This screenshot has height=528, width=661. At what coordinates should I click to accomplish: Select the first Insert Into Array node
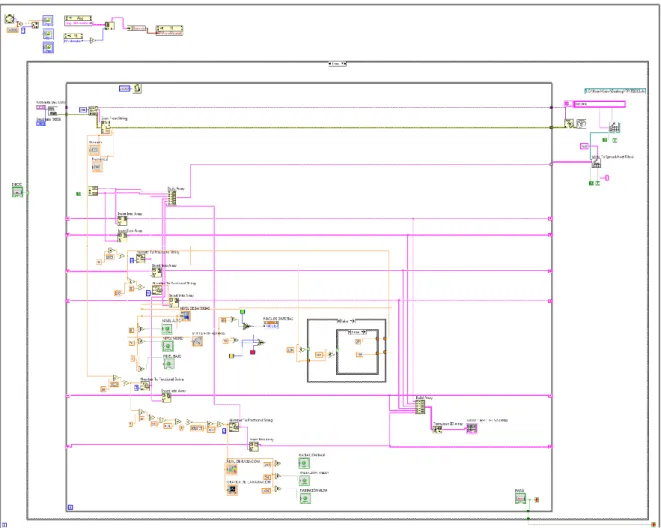122,221
